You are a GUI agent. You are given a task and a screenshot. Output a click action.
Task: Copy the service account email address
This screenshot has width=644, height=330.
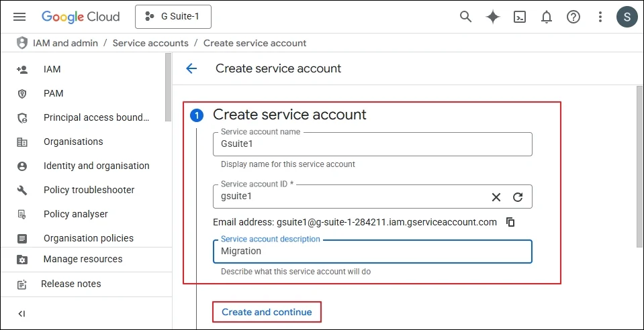click(510, 223)
